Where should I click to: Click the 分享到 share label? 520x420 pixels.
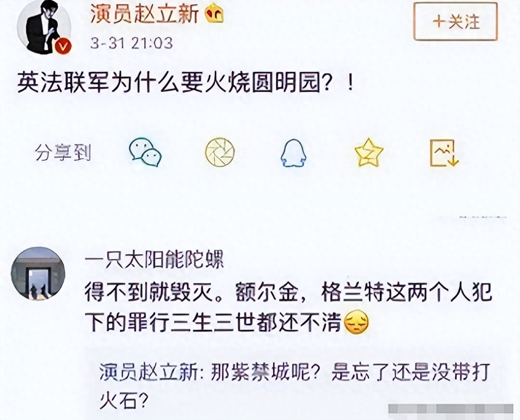[63, 153]
